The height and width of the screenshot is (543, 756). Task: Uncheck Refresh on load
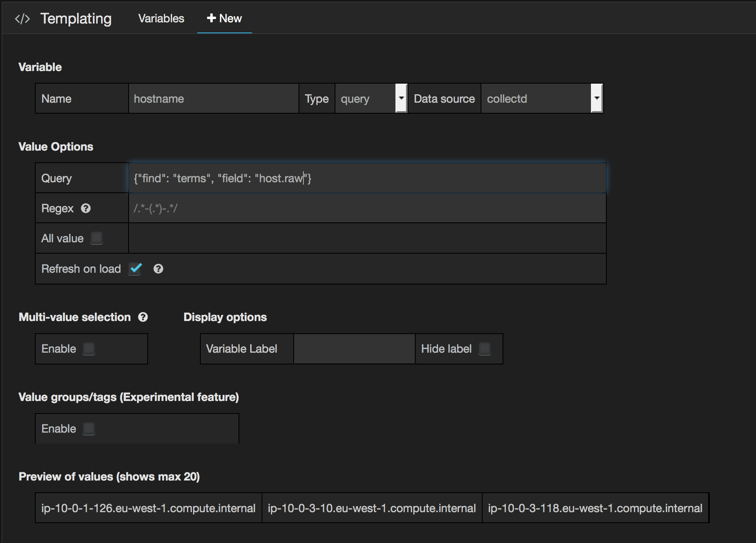tap(135, 269)
